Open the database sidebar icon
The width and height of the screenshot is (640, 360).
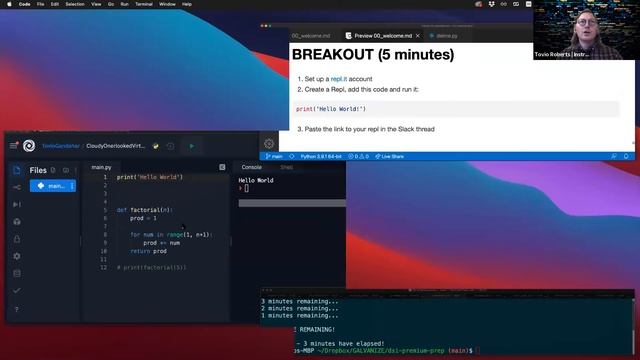[x=17, y=273]
